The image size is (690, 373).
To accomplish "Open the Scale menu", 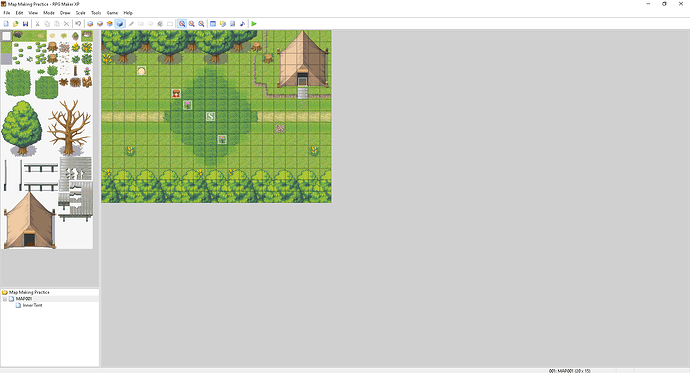I will (x=81, y=13).
